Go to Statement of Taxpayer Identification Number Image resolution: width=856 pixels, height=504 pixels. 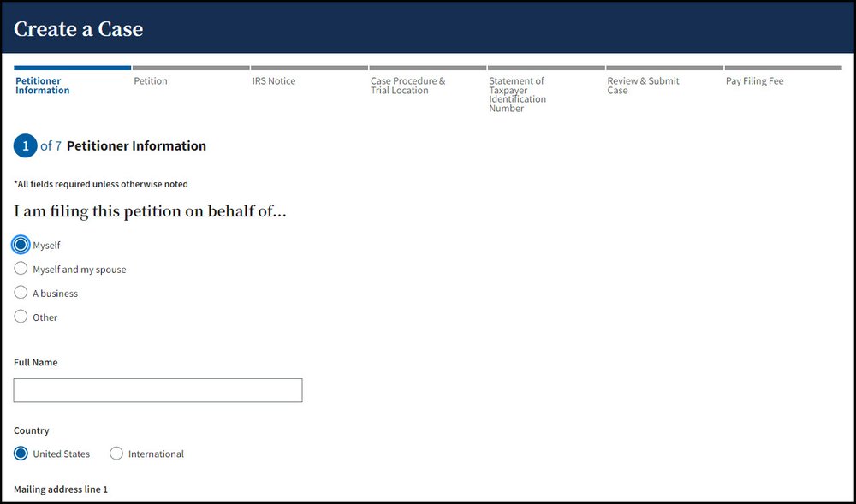point(517,94)
